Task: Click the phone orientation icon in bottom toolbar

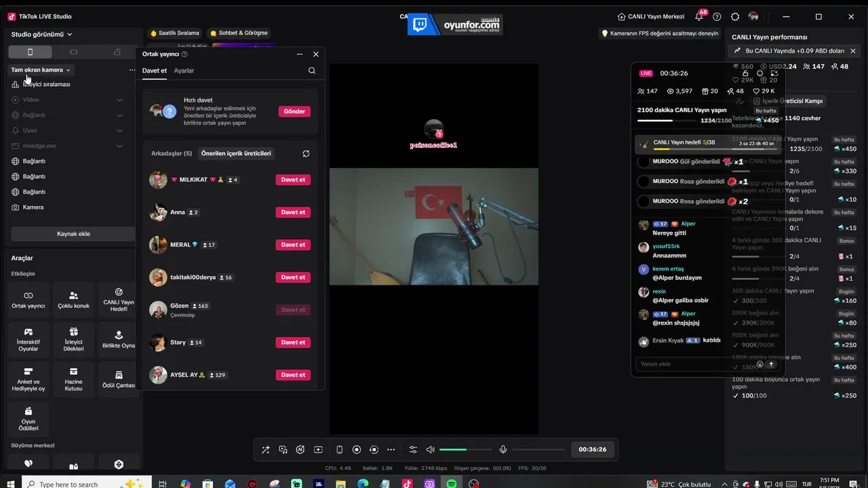Action: pyautogui.click(x=339, y=449)
